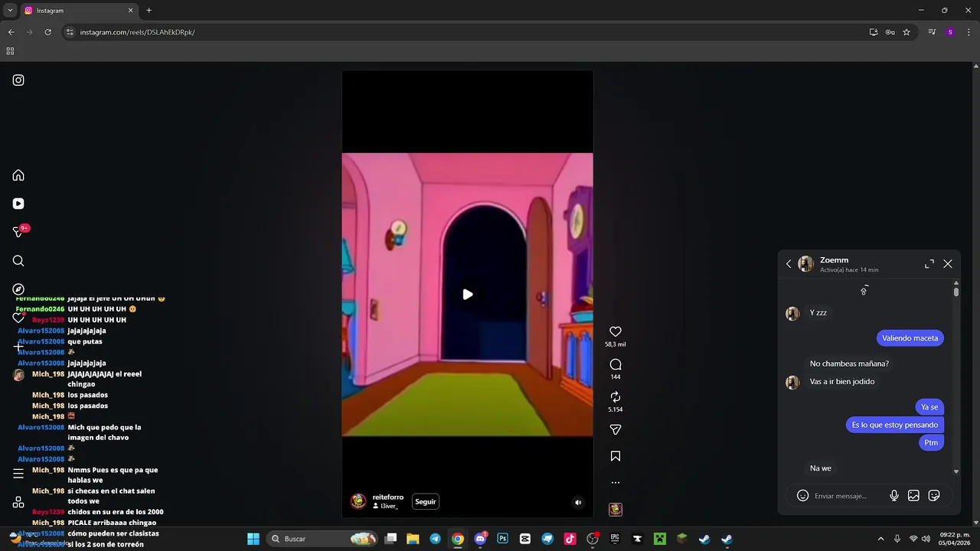The image size is (980, 551).
Task: Open the Chrome tab search dropdown
Action: (x=10, y=11)
